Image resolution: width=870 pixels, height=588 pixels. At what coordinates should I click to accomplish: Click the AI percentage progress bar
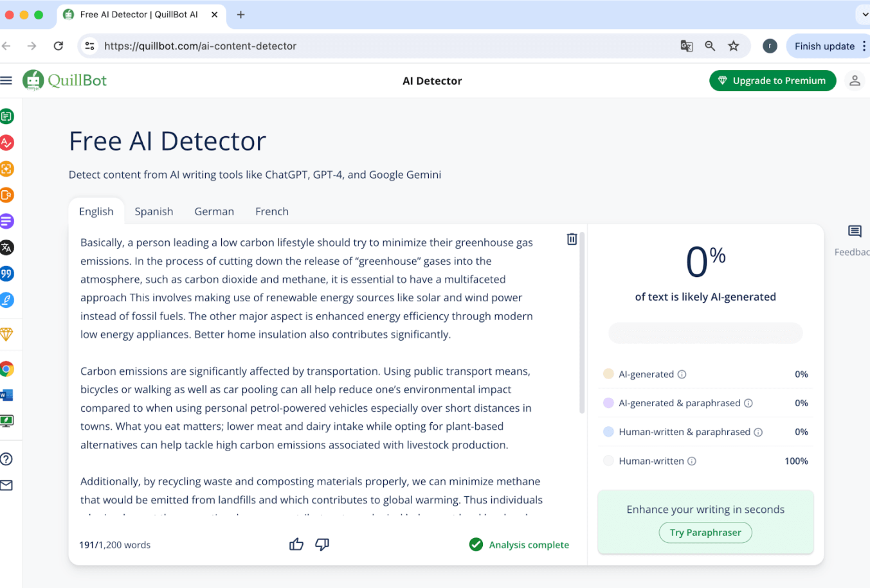point(705,333)
